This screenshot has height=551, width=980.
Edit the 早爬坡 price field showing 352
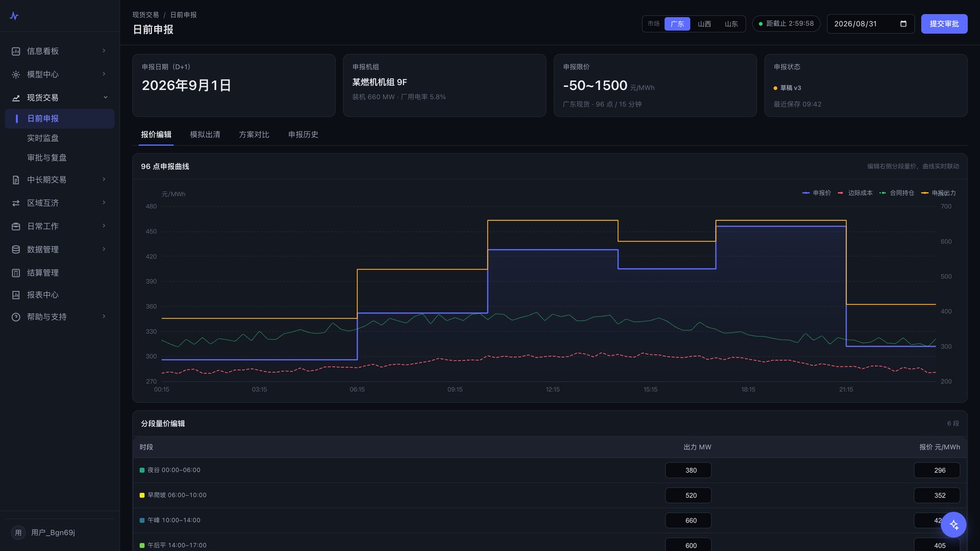[x=937, y=495]
